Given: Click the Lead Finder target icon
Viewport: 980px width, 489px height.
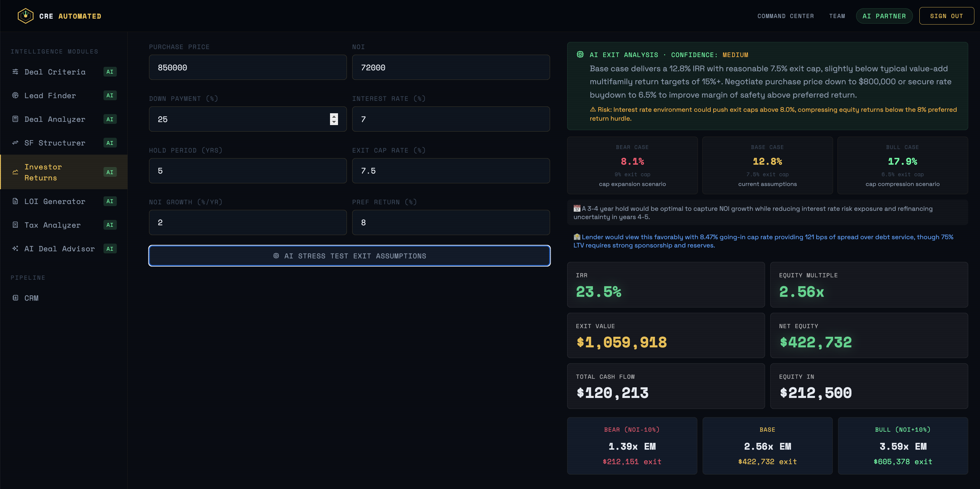Looking at the screenshot, I should [x=15, y=95].
